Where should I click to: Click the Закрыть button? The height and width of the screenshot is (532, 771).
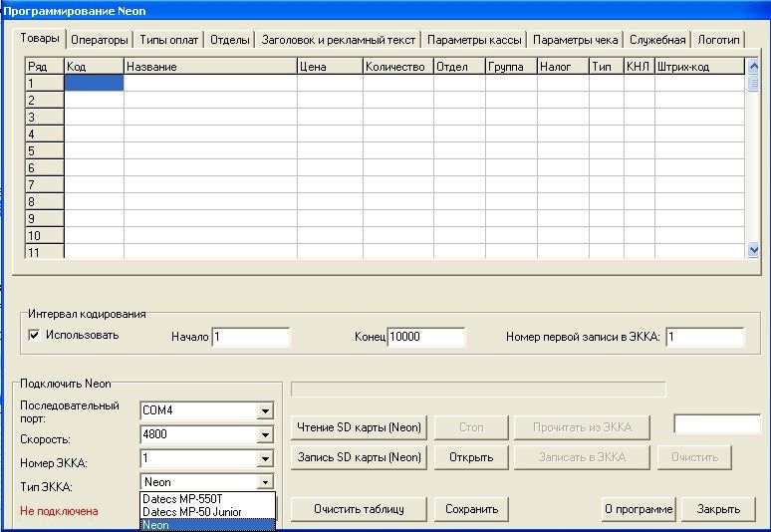(x=718, y=509)
